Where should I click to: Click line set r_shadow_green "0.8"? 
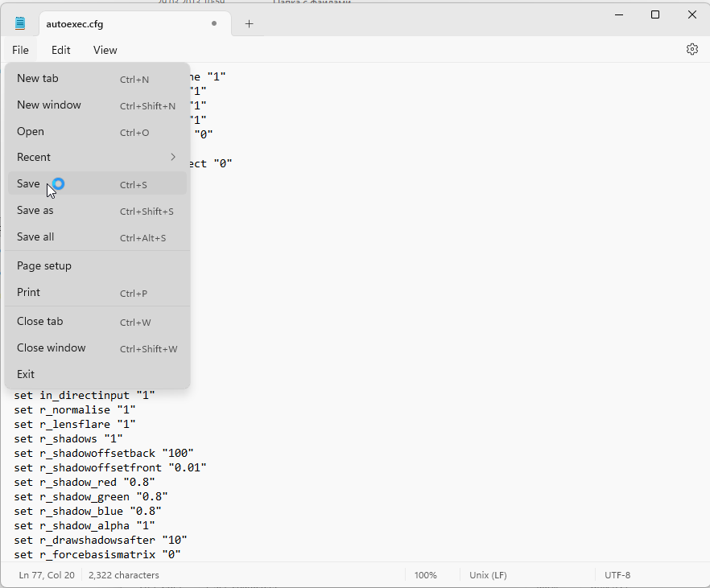(90, 496)
